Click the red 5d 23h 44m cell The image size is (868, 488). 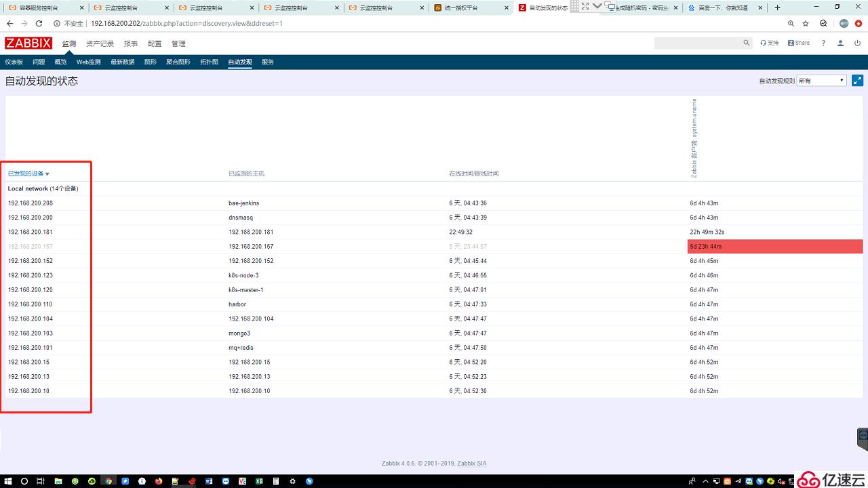775,246
